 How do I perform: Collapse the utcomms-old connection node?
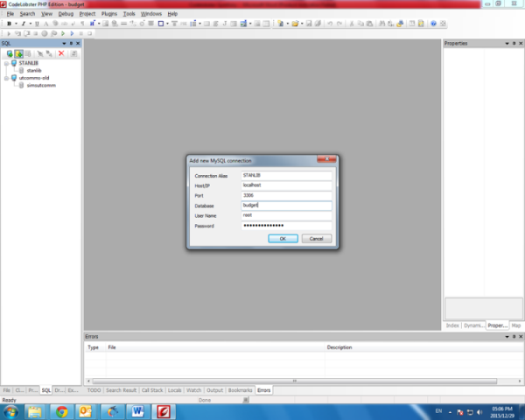click(x=4, y=78)
